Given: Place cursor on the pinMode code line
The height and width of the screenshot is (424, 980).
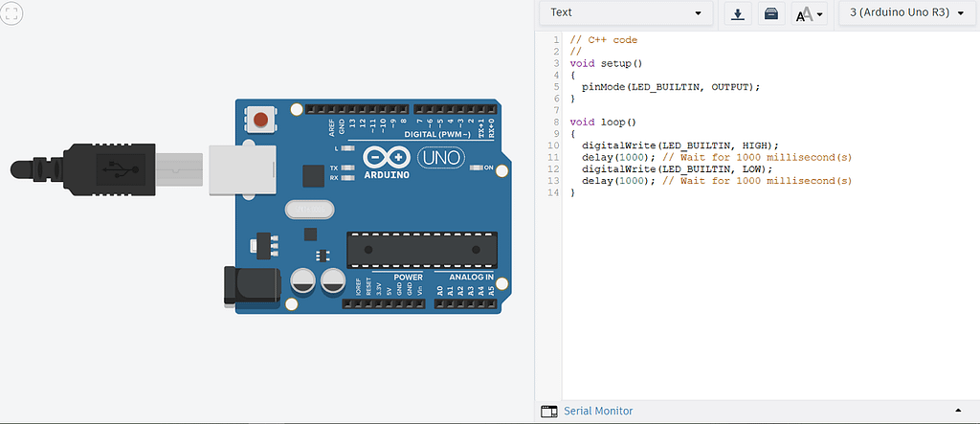Looking at the screenshot, I should tap(670, 86).
